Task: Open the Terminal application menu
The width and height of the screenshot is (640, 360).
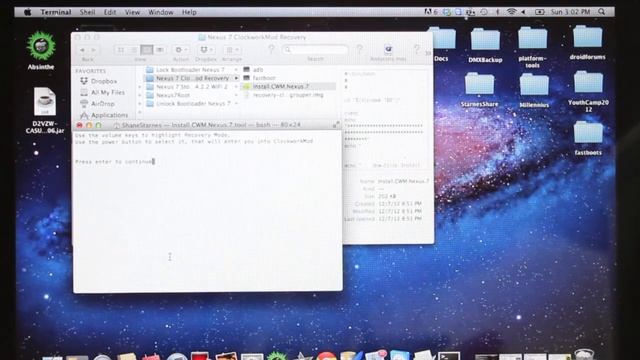Action: click(56, 12)
